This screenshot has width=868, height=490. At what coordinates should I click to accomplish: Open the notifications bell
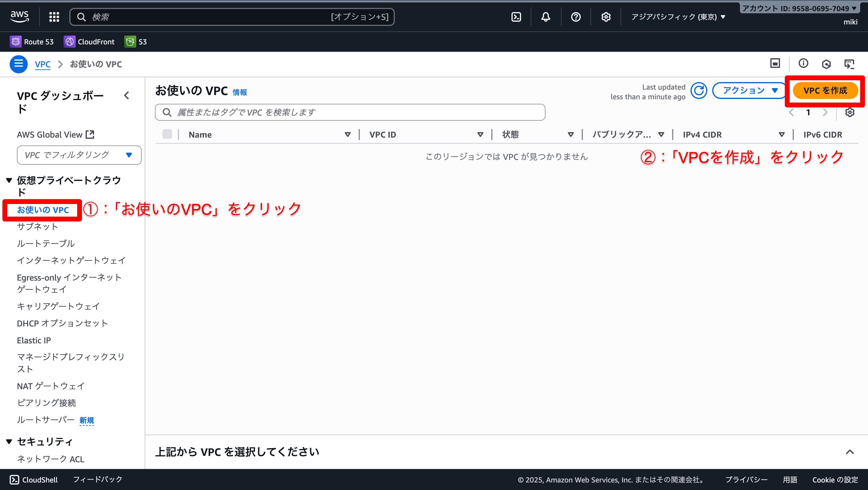pyautogui.click(x=546, y=17)
